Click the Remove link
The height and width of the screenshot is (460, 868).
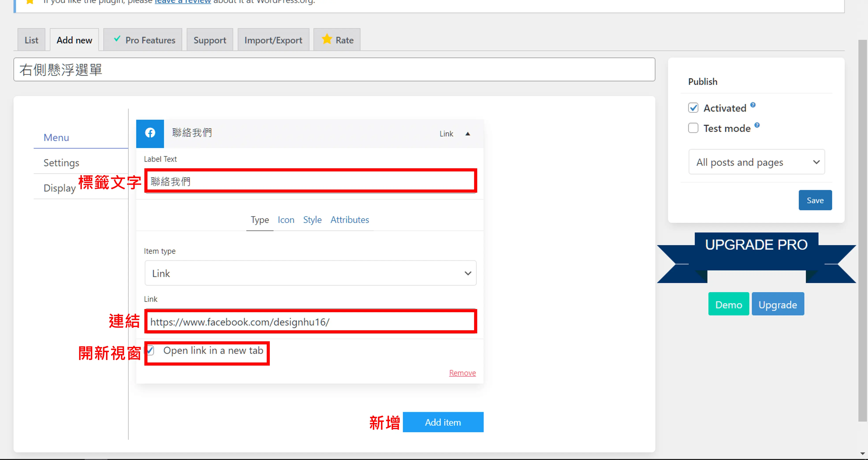coord(462,373)
